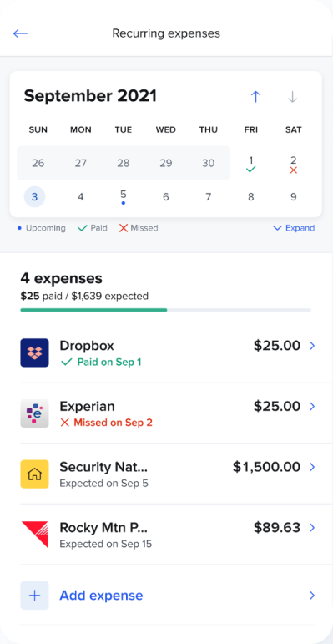
Task: Open the Dropbox logo icon
Action: pos(34,352)
